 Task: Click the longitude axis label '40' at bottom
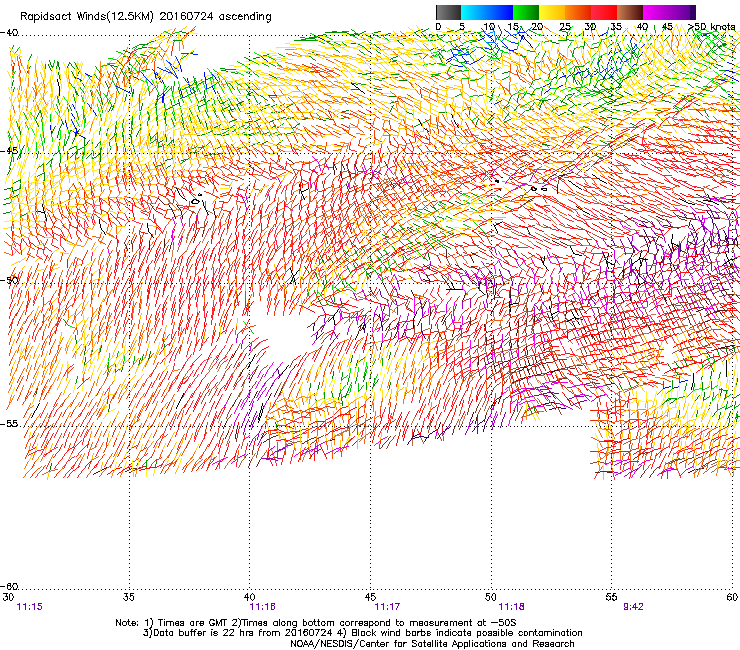[x=249, y=597]
